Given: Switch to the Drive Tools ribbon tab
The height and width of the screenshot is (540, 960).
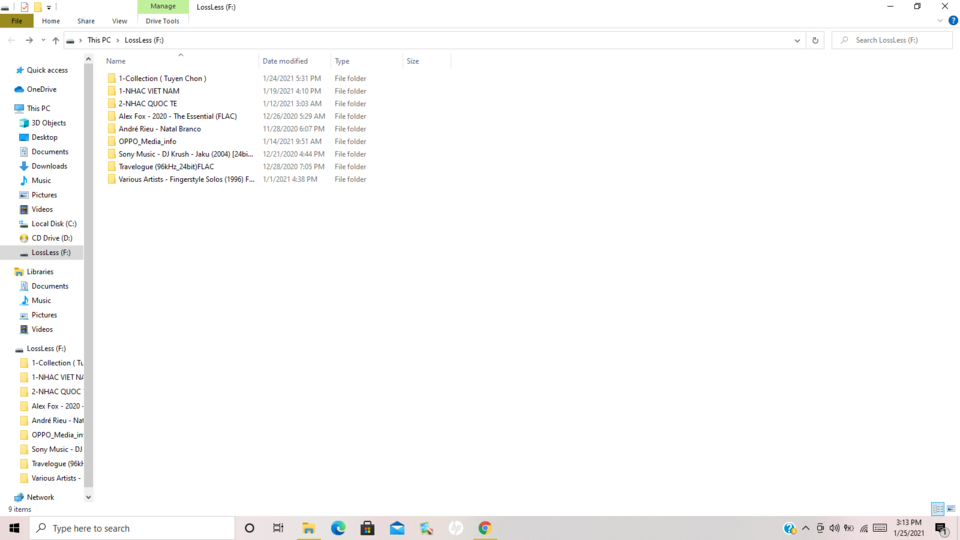Looking at the screenshot, I should point(162,21).
